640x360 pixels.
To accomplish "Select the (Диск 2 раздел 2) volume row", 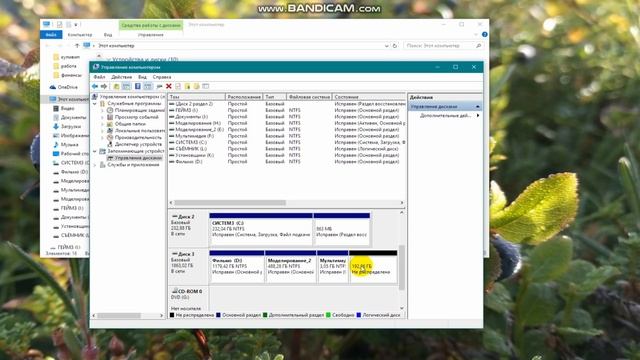I will (287, 104).
